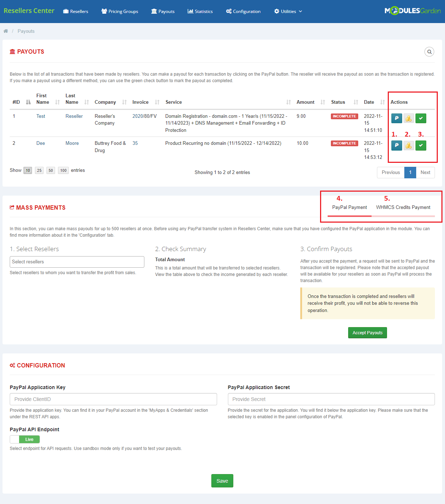The image size is (445, 504).
Task: Switch to the WHMCS Credits Payment tab
Action: point(403,208)
